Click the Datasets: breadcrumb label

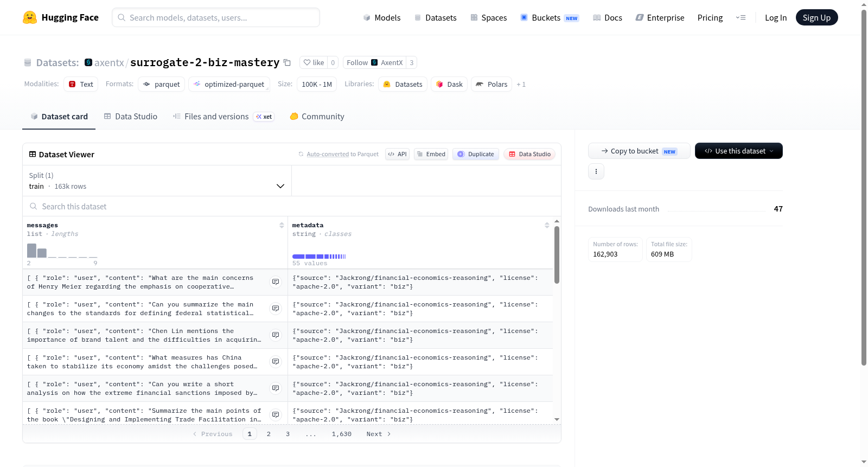click(x=58, y=63)
